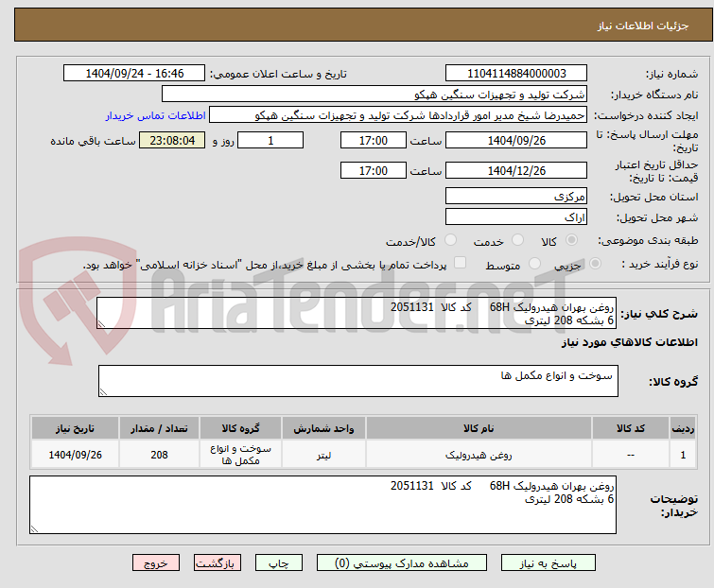Click the resize handle of شرح کلی نیاز box
714x588 pixels.
click(x=101, y=324)
